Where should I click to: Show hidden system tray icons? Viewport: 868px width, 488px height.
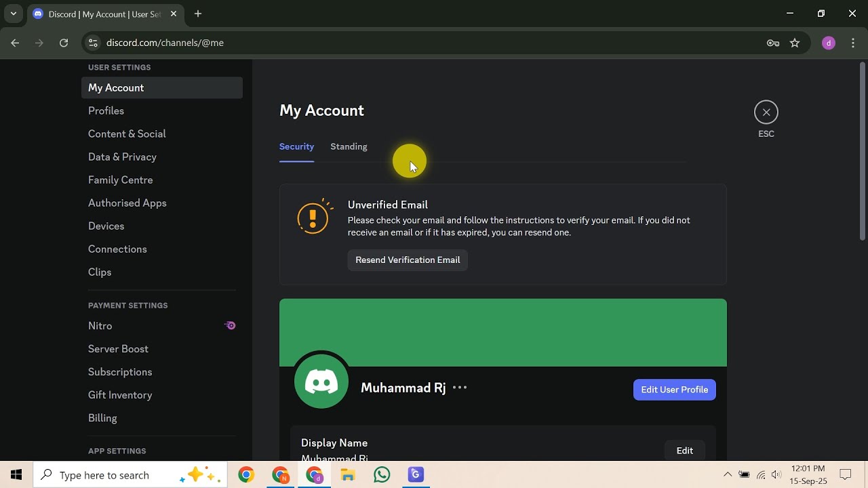coord(728,475)
